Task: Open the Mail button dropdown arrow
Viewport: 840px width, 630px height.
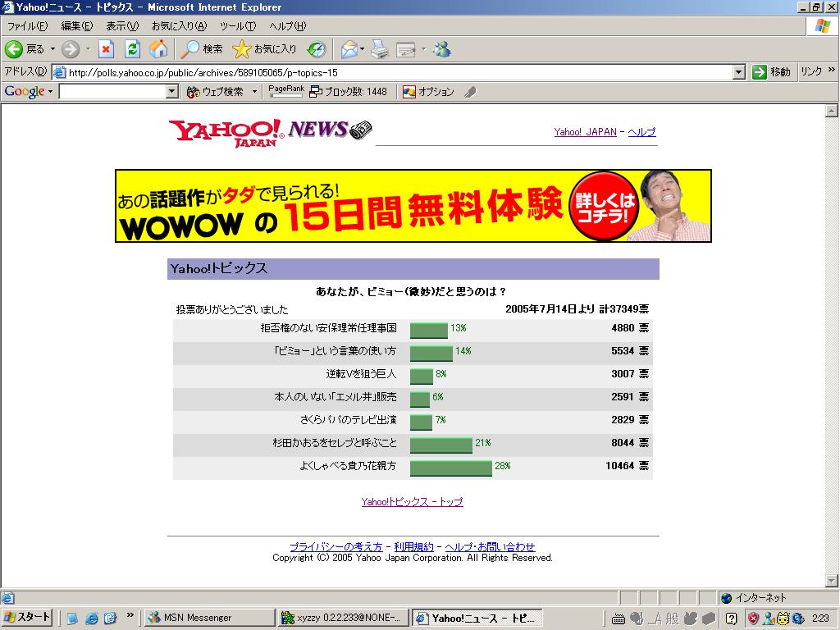Action: (x=362, y=49)
